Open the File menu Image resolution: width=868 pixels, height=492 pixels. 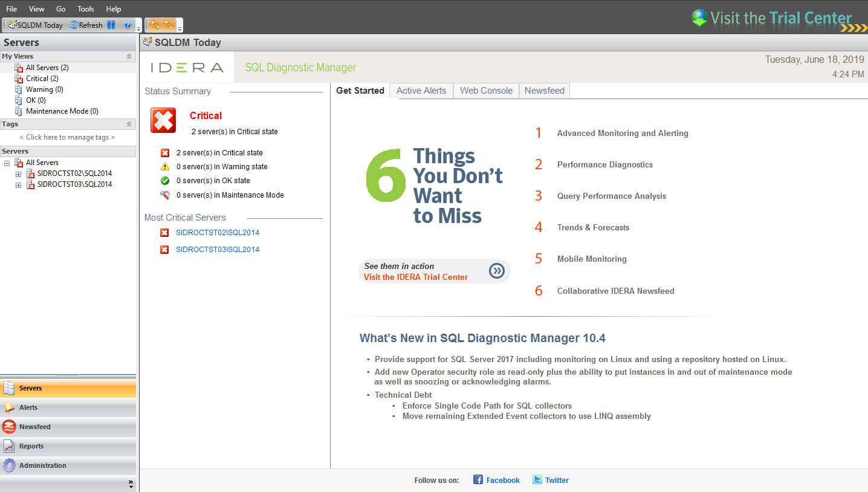pos(11,9)
